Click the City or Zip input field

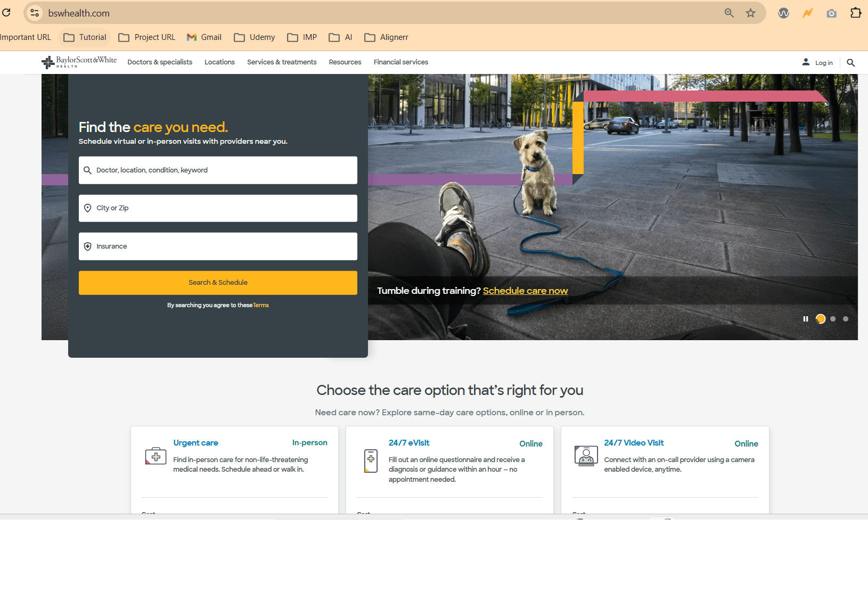pyautogui.click(x=218, y=208)
